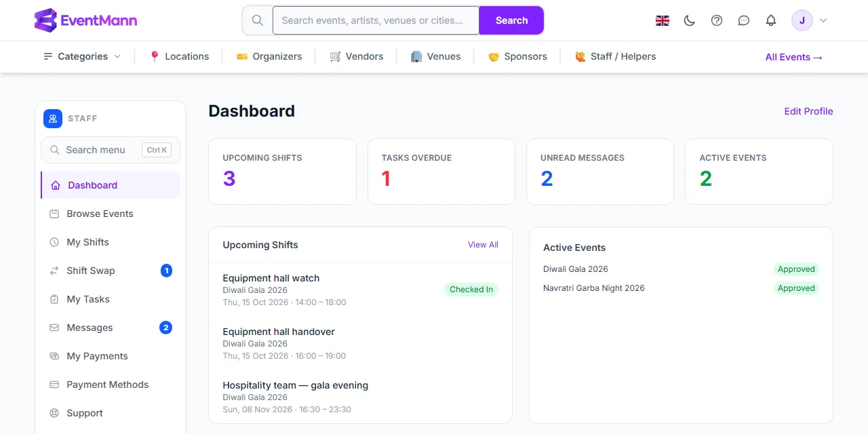This screenshot has height=434, width=868.
Task: Focus the sidebar Search menu field
Action: 111,150
